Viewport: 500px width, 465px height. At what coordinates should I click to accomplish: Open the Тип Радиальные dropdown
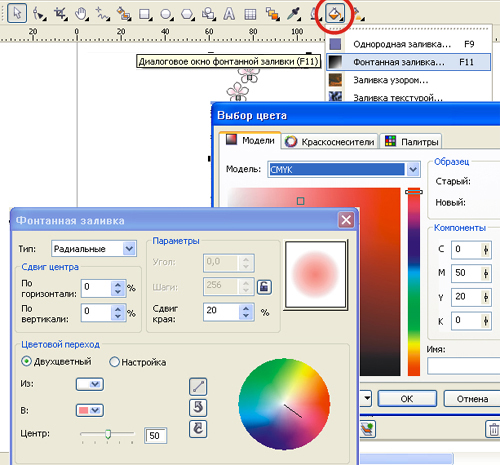[94, 249]
